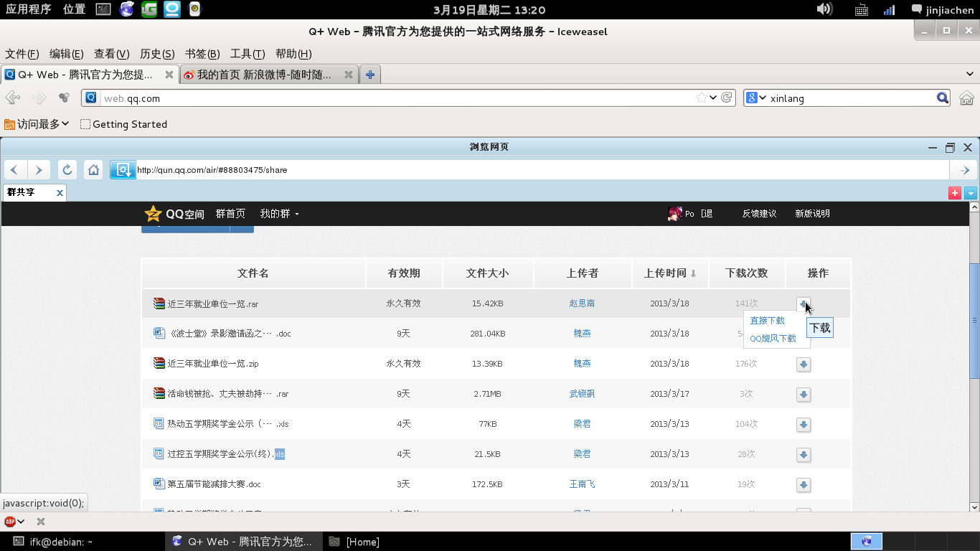The height and width of the screenshot is (551, 980).
Task: Click the download icon for 过控五学期奖学金公示 file
Action: [x=804, y=455]
